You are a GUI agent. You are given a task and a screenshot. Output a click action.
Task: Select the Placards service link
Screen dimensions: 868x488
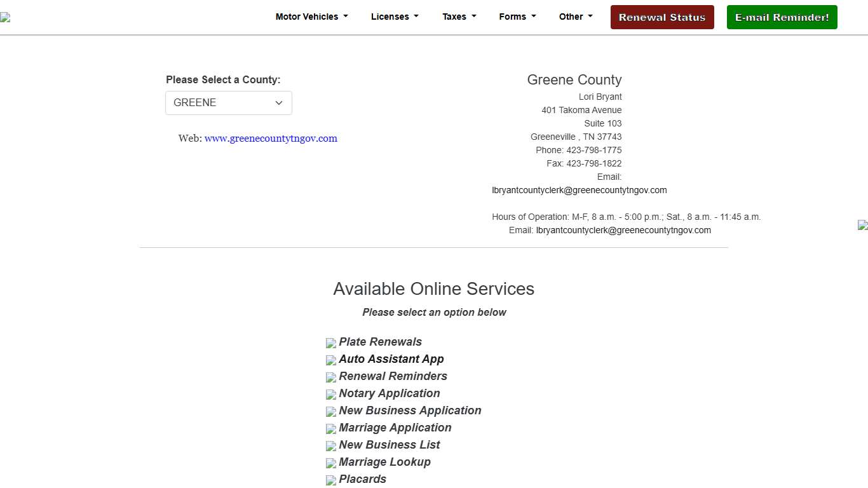(x=362, y=479)
